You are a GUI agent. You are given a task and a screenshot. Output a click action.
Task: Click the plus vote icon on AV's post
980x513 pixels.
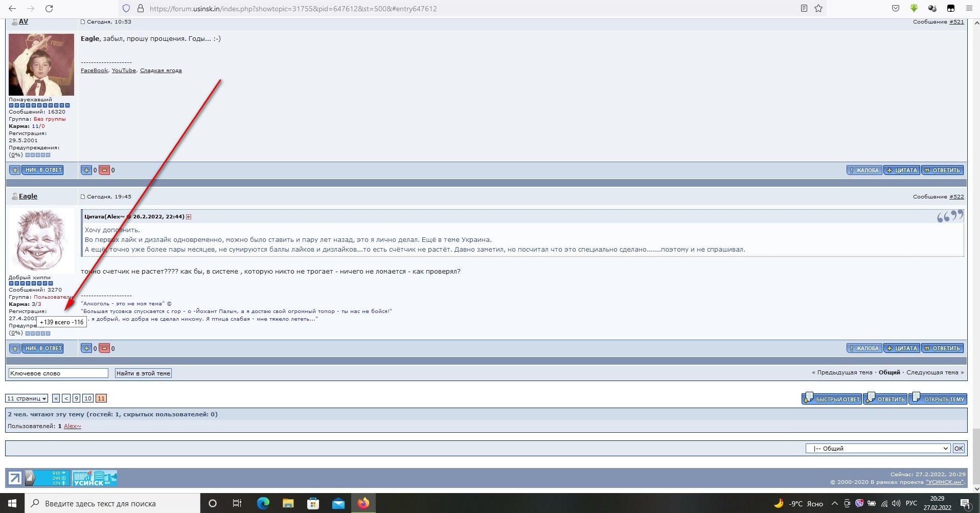86,170
